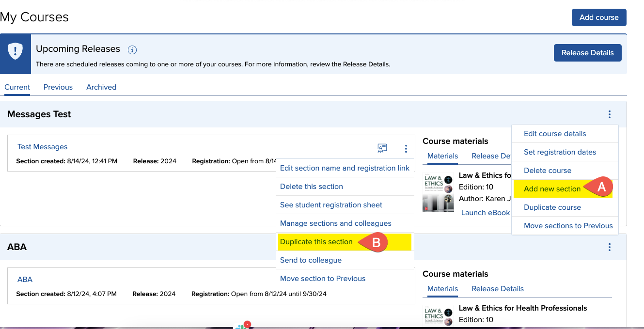Image resolution: width=644 pixels, height=329 pixels.
Task: Click the Add course button
Action: [599, 17]
